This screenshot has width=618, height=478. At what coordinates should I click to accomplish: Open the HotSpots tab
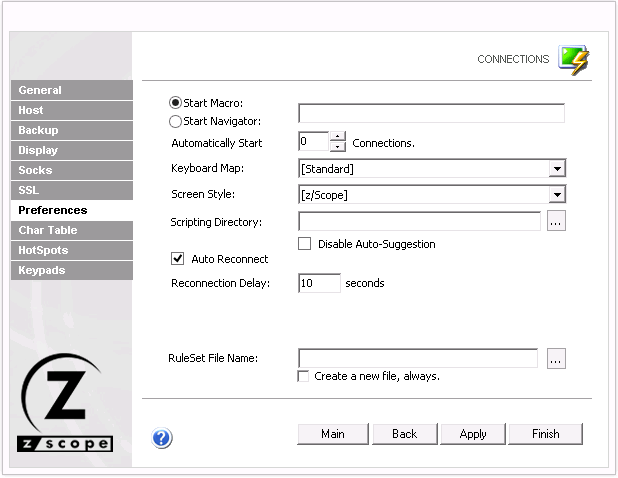[x=72, y=251]
